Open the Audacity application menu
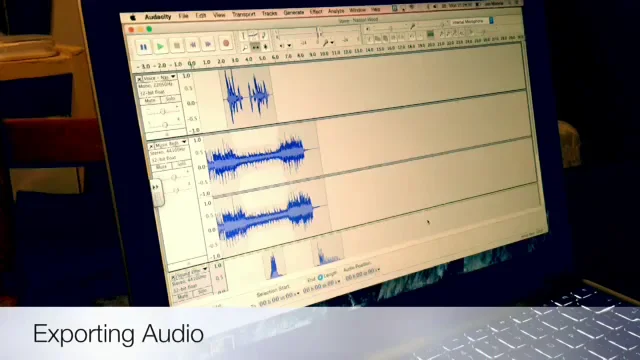Screen dimensions: 640x360 pyautogui.click(x=158, y=17)
